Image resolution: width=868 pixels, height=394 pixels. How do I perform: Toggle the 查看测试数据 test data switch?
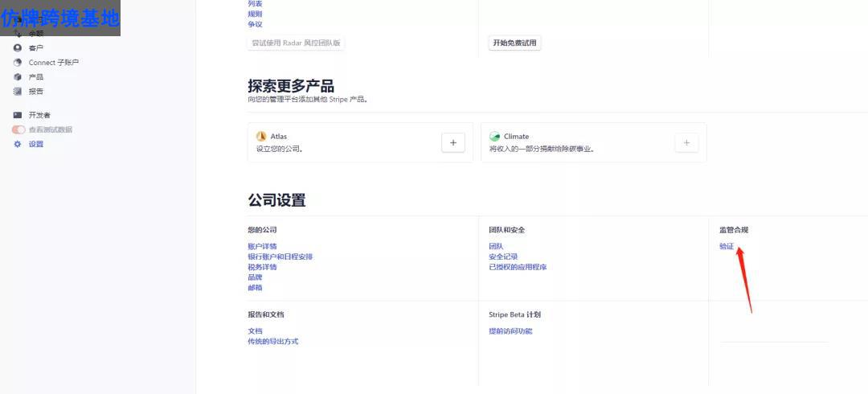click(18, 129)
